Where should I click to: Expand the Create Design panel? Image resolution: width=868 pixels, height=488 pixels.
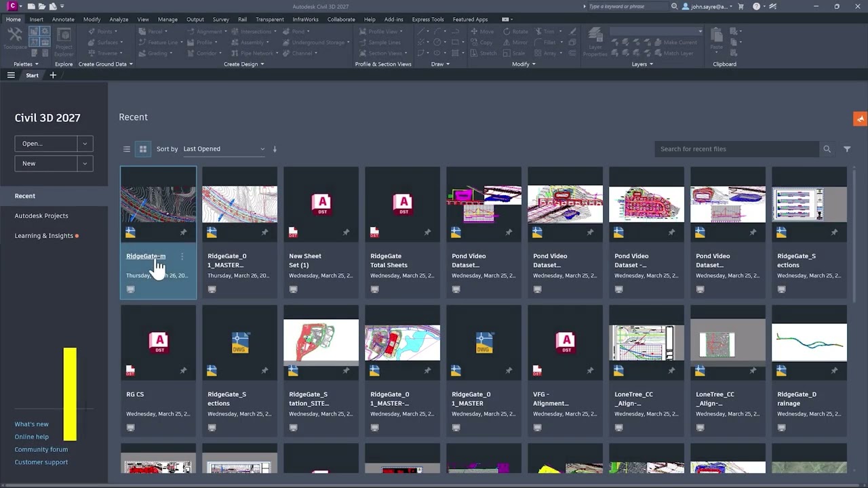[x=244, y=64]
